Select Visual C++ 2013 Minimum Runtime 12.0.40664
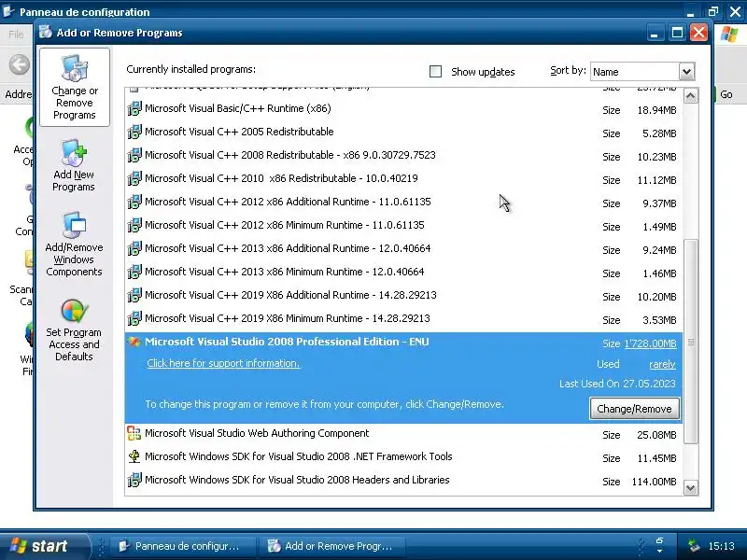The height and width of the screenshot is (560, 747). [x=403, y=272]
